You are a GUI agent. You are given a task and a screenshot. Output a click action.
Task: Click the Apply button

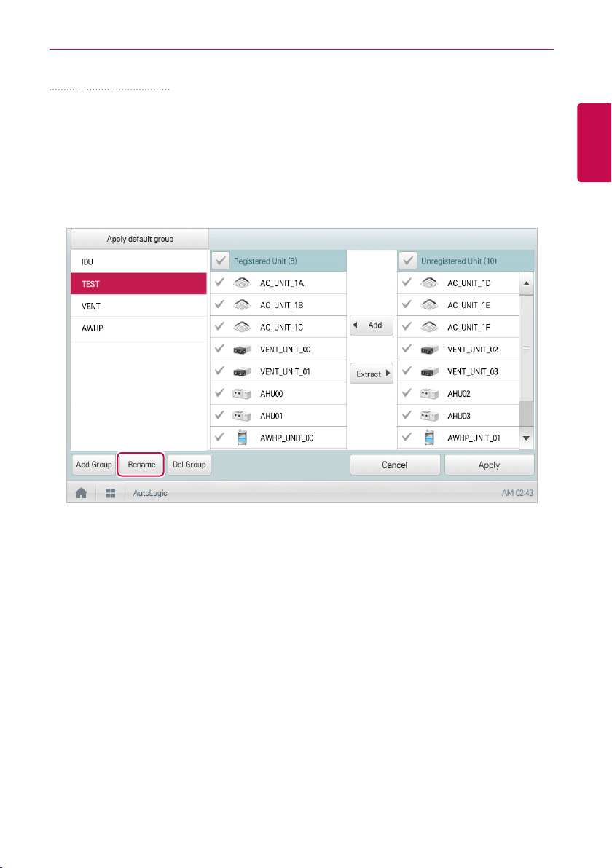point(489,465)
